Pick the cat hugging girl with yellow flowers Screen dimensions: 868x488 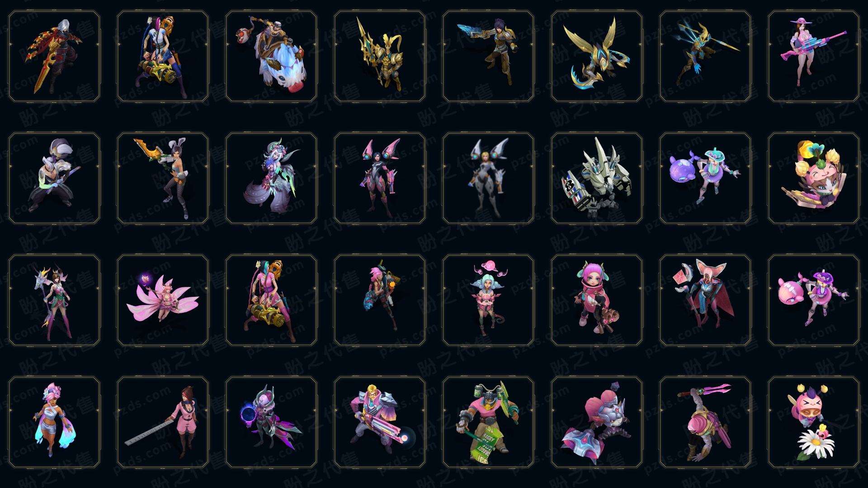point(814,178)
